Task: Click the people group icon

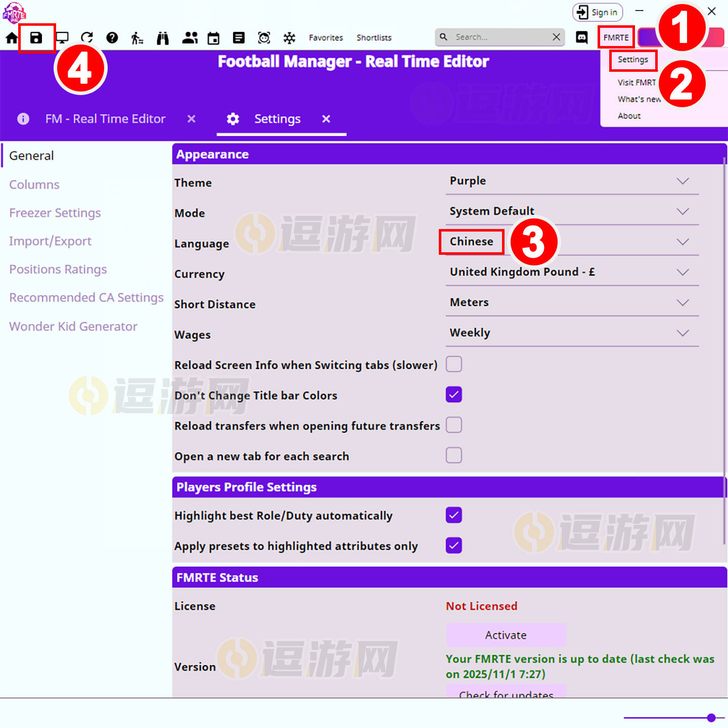Action: [190, 38]
